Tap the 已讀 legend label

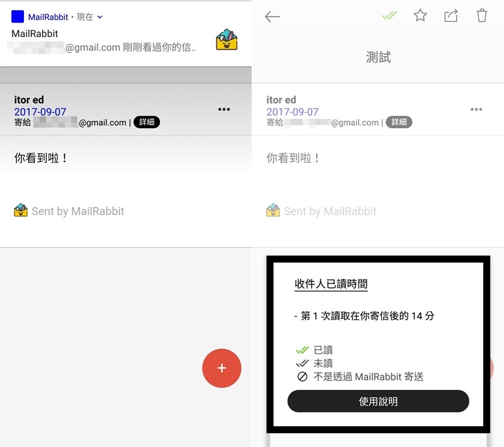click(323, 350)
